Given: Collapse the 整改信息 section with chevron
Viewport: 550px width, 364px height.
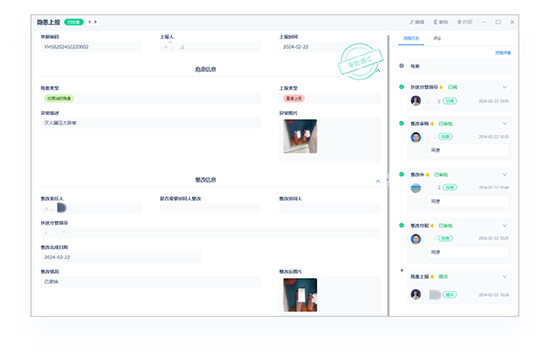Looking at the screenshot, I should click(x=378, y=181).
